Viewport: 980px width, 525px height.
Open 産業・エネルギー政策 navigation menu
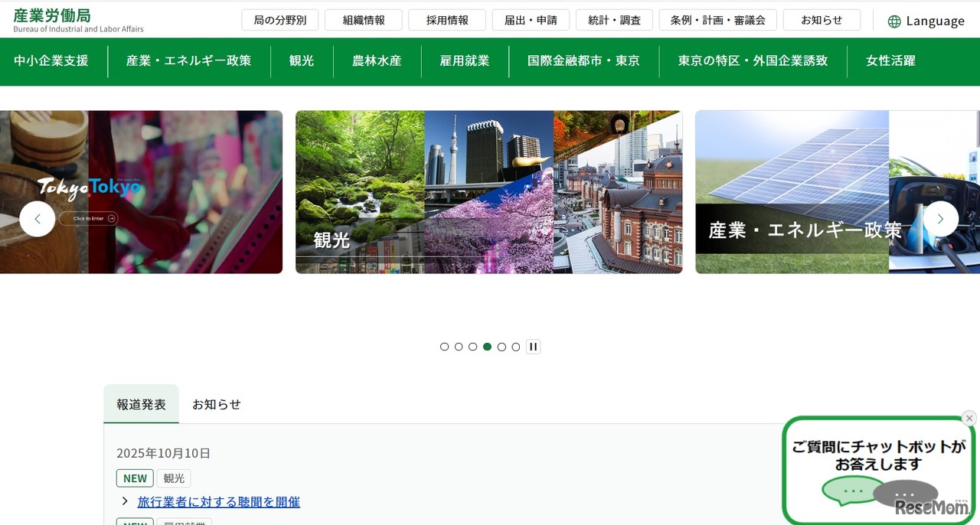coord(189,60)
